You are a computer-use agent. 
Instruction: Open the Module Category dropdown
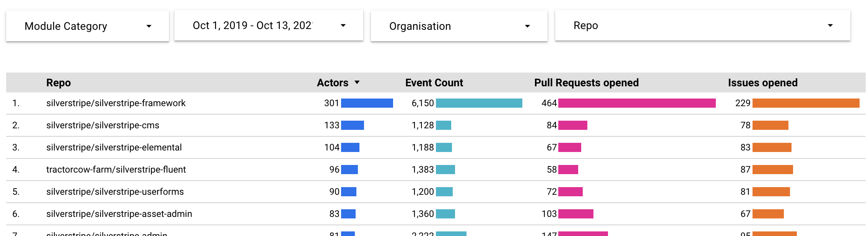coord(87,26)
